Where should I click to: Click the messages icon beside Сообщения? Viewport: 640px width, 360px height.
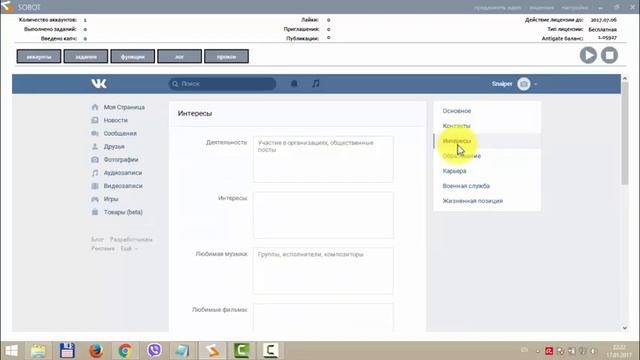click(x=95, y=133)
